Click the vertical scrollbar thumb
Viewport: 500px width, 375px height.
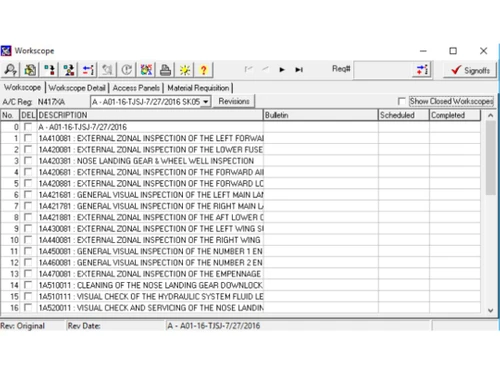(490, 158)
